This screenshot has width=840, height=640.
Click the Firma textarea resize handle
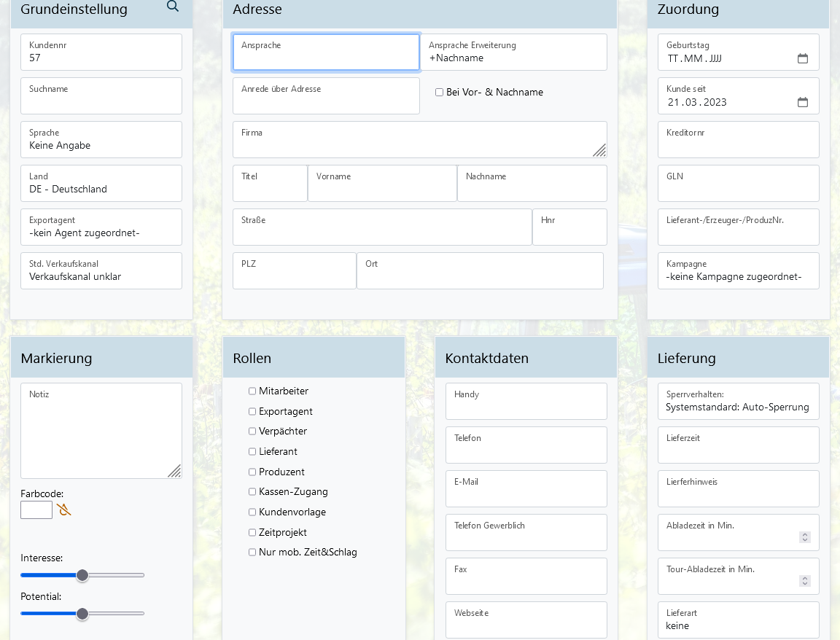[599, 150]
